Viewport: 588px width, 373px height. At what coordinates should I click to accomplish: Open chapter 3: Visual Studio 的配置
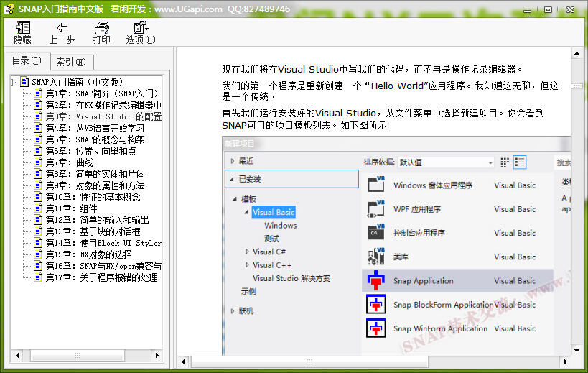click(x=103, y=116)
